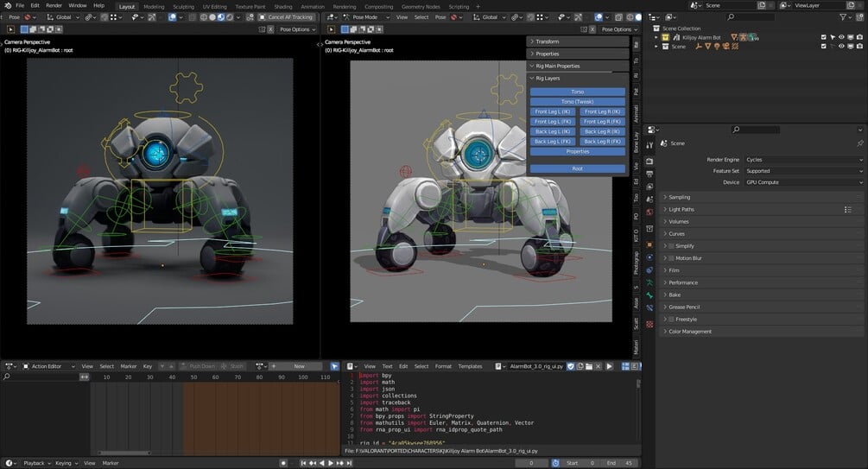Click the Root rig layer button
The height and width of the screenshot is (469, 868).
(578, 168)
